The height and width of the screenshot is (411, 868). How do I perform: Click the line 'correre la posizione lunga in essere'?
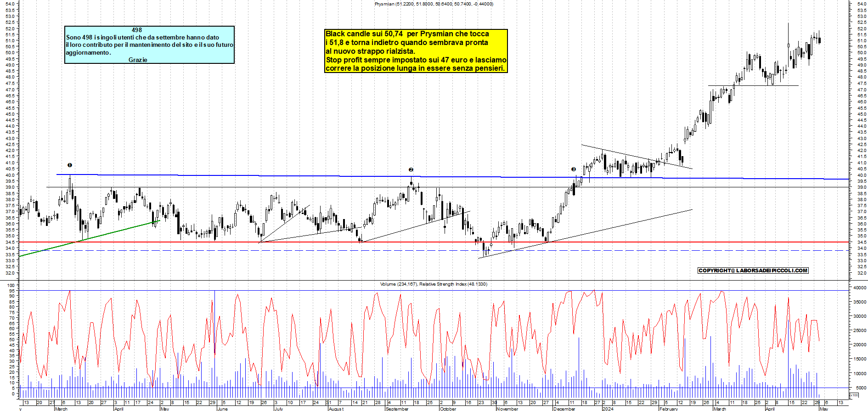pos(415,68)
